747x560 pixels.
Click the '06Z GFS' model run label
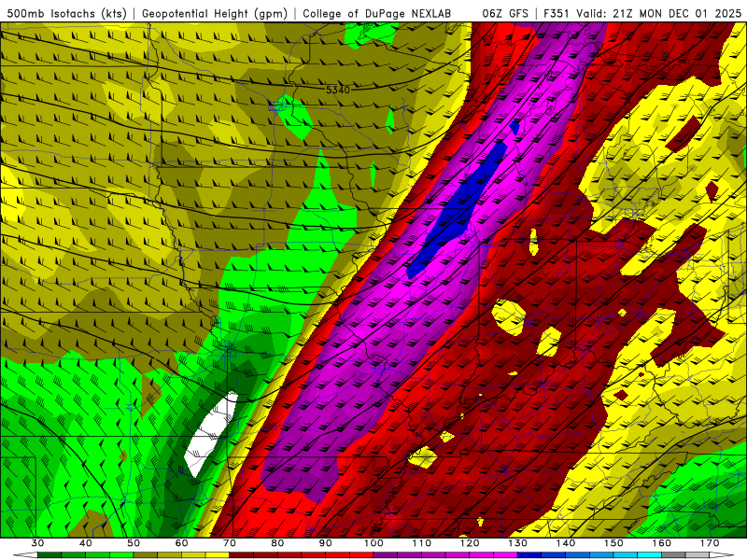click(x=505, y=14)
